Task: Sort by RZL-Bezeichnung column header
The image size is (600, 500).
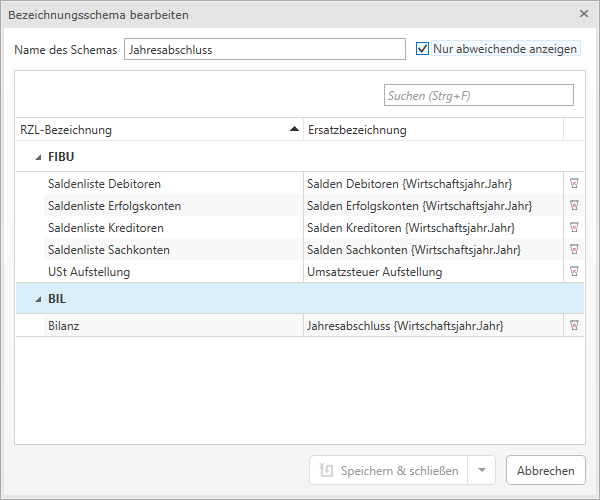Action: tap(150, 130)
